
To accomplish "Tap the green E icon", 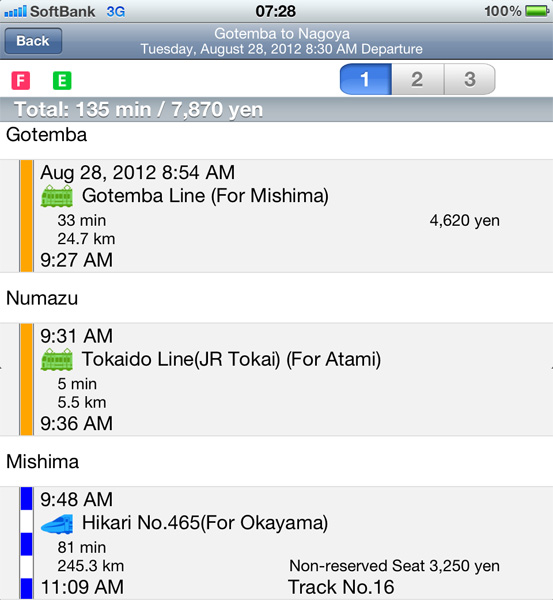I will (62, 81).
